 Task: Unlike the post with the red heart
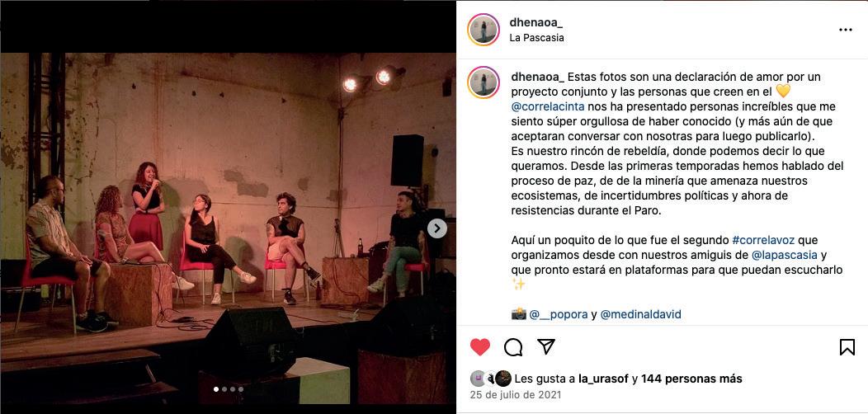[480, 347]
